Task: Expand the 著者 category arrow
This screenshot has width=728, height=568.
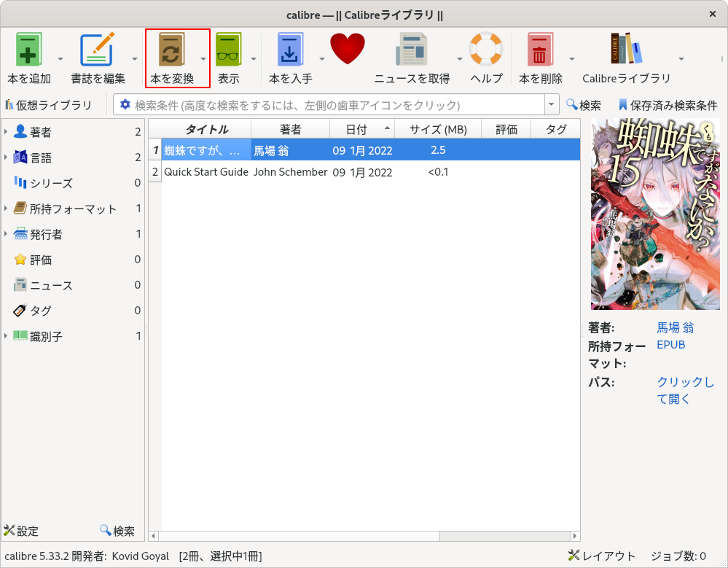Action: pos(6,132)
